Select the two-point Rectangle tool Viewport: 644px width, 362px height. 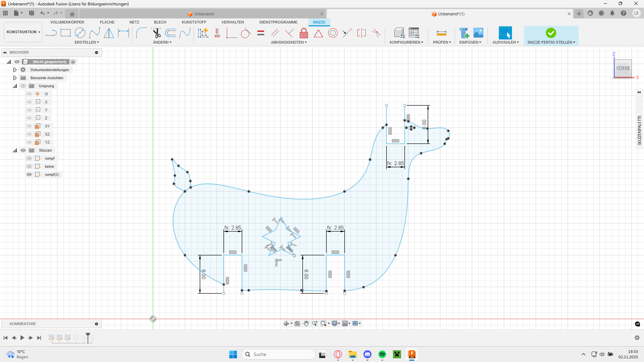pos(65,33)
